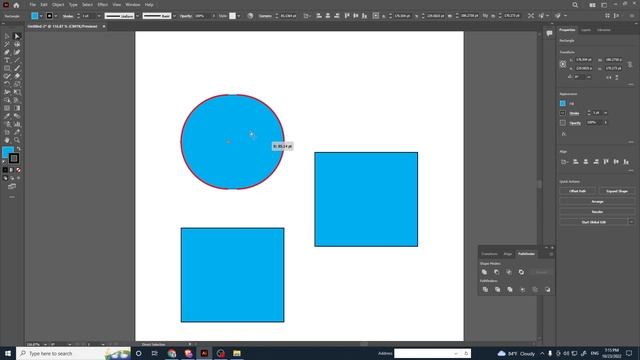Select the Selection tool arrow
640x360 pixels.
click(x=7, y=36)
